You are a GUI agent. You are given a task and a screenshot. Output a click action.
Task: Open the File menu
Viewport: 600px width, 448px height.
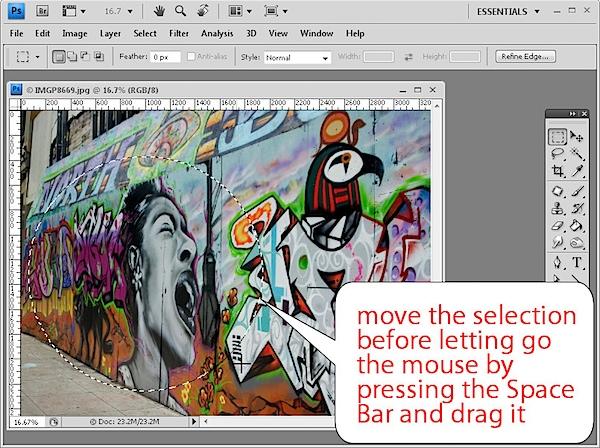[x=16, y=34]
